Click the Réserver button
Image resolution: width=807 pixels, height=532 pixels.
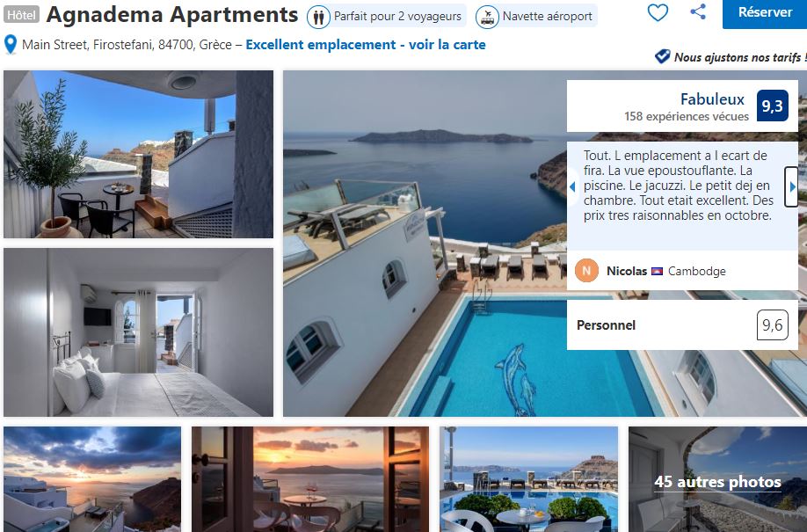(x=765, y=12)
